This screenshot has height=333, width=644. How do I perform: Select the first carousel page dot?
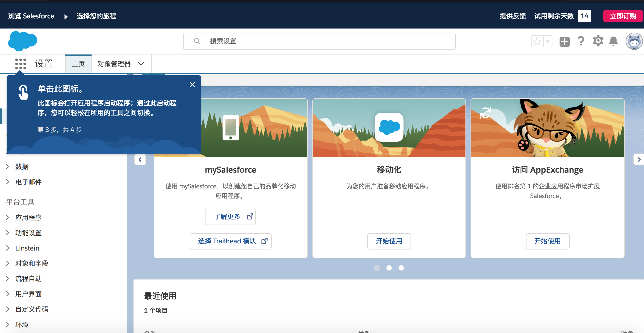(377, 268)
